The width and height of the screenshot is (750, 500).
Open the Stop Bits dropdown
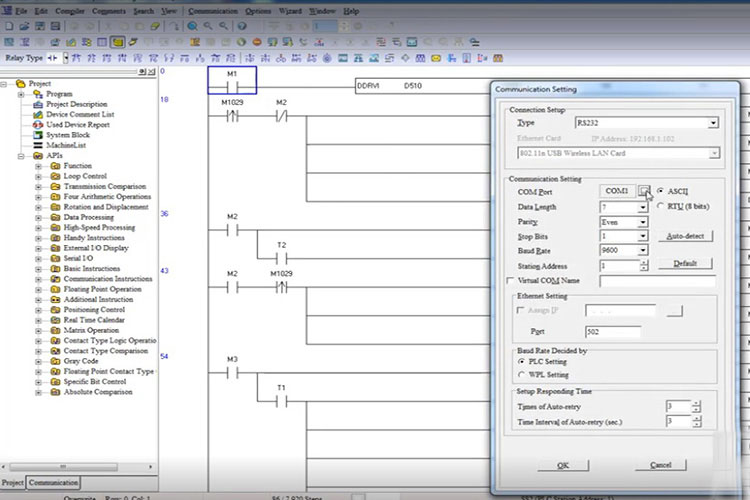click(642, 236)
